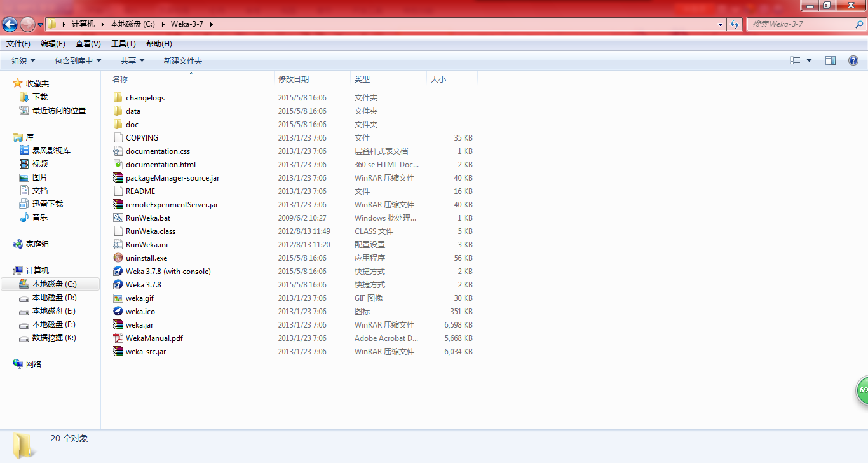
Task: Expand the arrow after 计算机 in path
Action: [102, 24]
